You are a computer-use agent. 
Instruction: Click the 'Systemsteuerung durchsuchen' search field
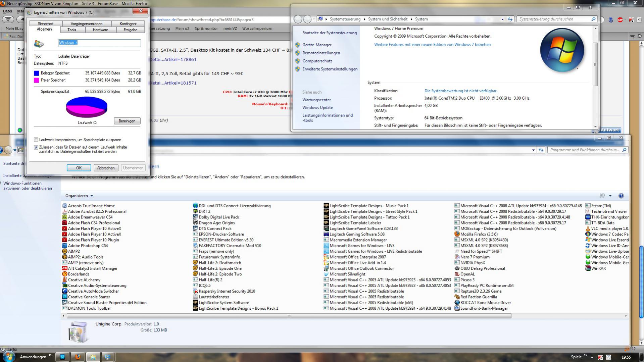(557, 19)
